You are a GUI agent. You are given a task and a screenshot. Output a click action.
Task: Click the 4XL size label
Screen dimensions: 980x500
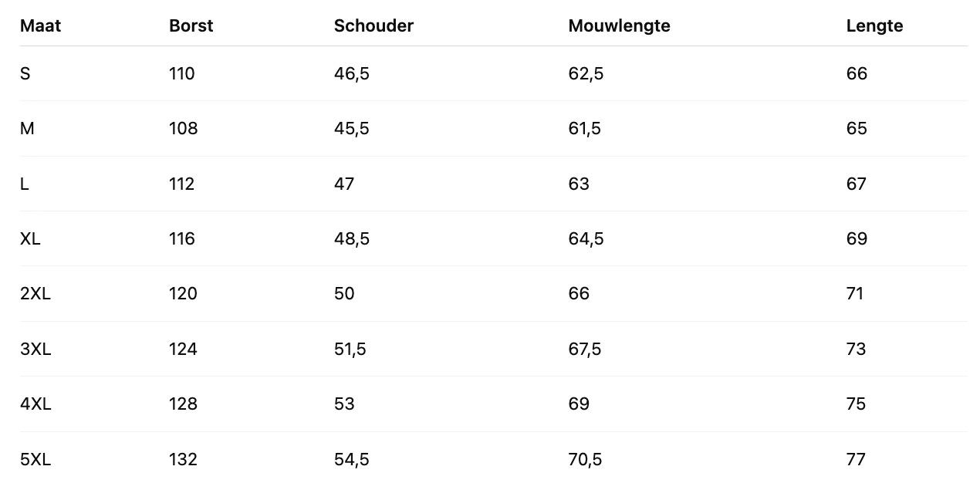35,404
